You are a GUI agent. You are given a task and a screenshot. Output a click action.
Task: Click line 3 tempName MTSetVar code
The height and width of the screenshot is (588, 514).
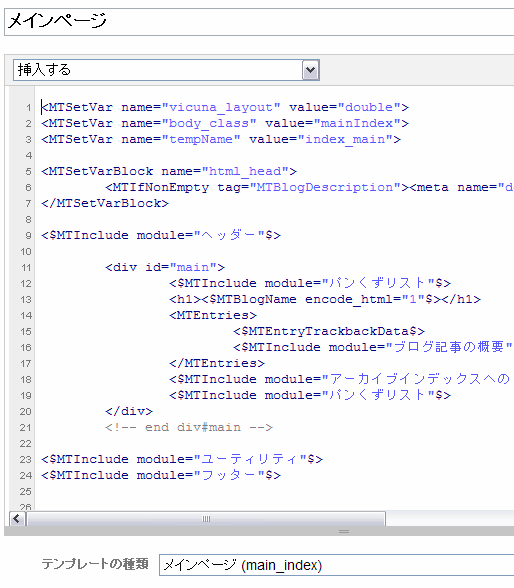[x=221, y=140]
